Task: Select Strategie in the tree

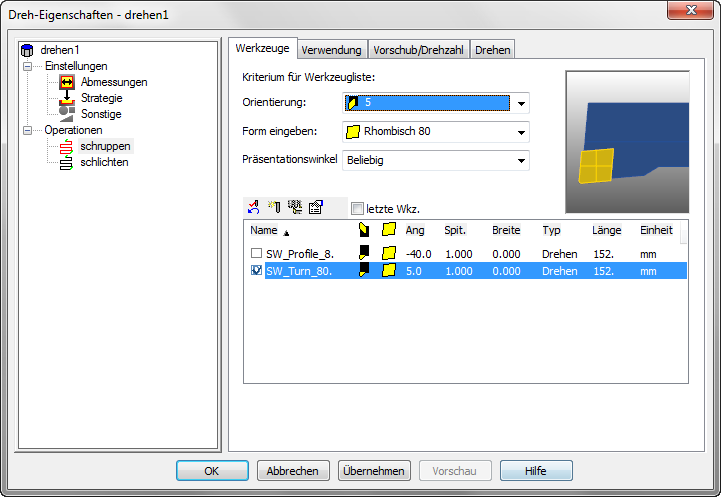Action: (x=102, y=98)
